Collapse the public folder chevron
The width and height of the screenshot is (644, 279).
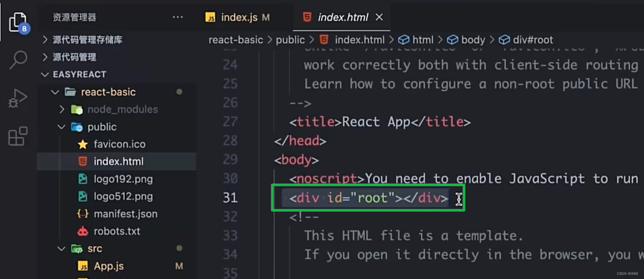tap(61, 127)
